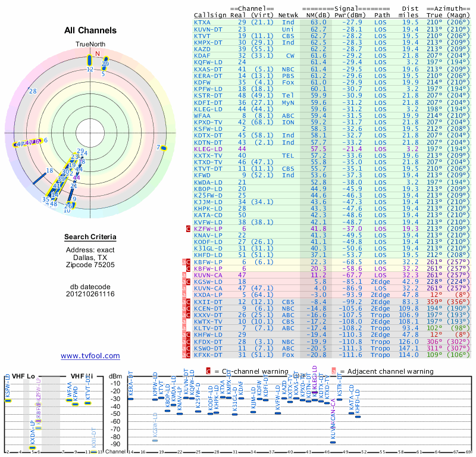Screen dimensions: 476x457
Task: Click the co-channel warning icon beside KZFW-LP
Action: coord(188,228)
